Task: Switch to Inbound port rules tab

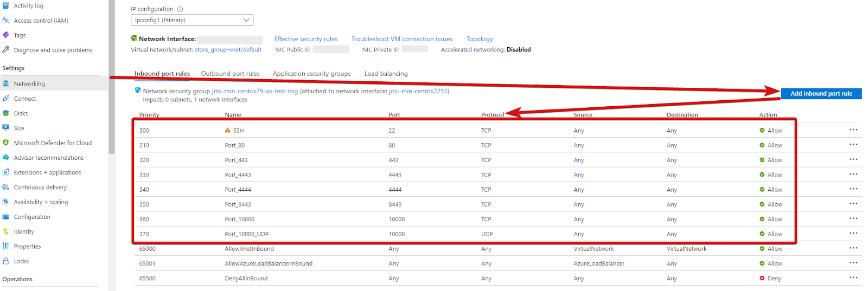Action: click(162, 74)
